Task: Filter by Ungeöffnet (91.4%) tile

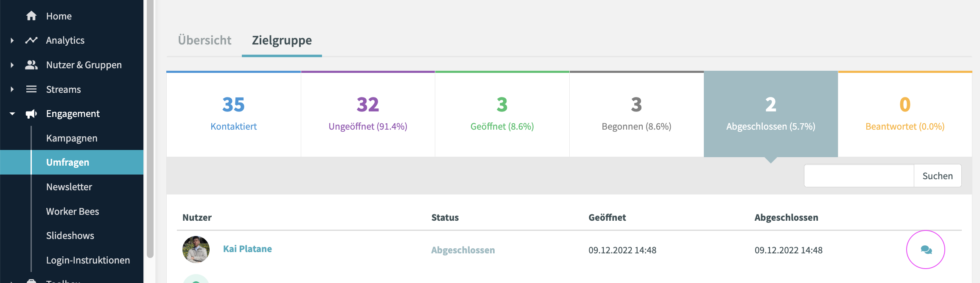Action: click(x=368, y=114)
